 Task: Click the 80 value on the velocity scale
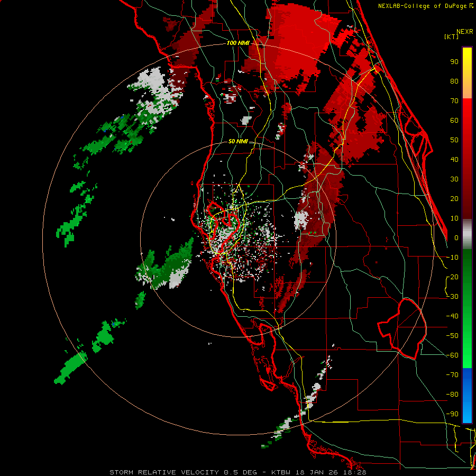pos(454,81)
